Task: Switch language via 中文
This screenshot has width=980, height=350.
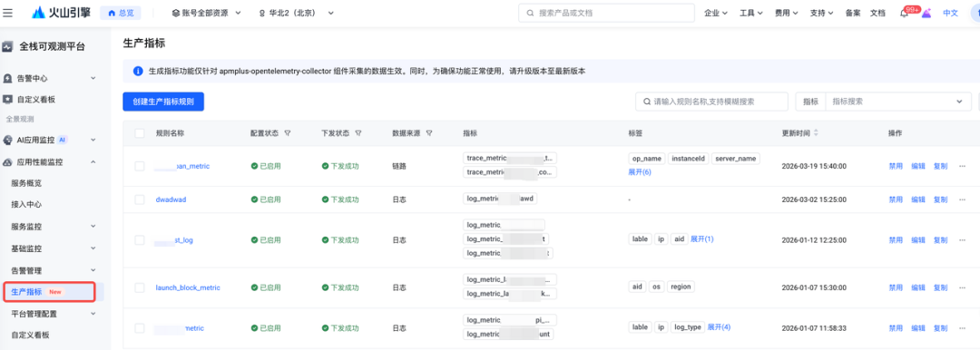Action: tap(950, 13)
